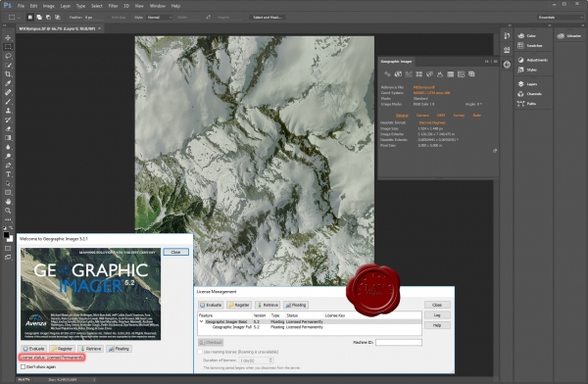Click Evaluate in the Welcome dialog
This screenshot has height=384, width=588.
pyautogui.click(x=33, y=349)
